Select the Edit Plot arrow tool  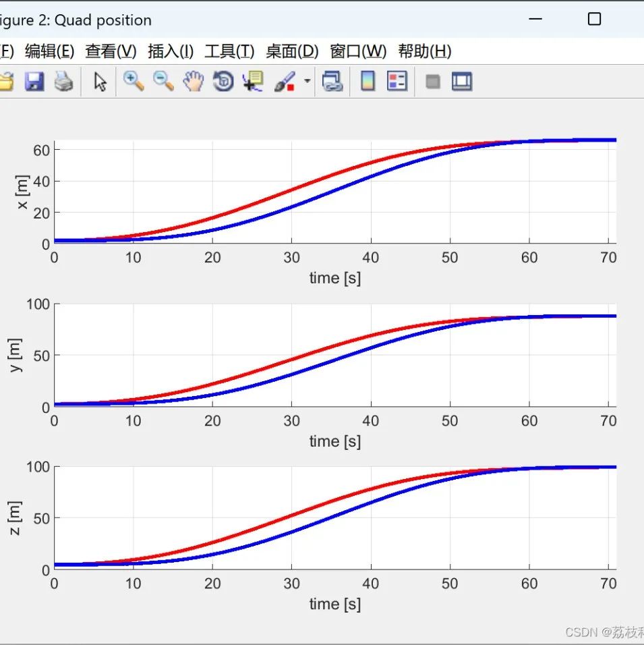coord(100,82)
